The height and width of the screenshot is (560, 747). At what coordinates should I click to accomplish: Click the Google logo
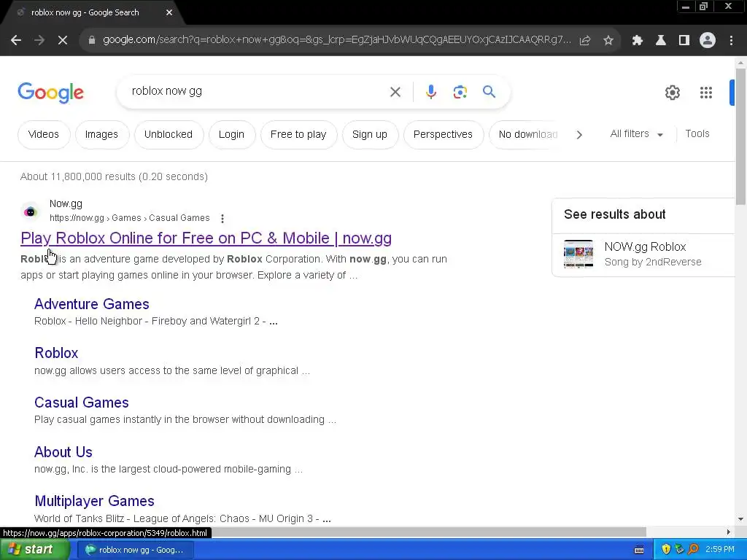[x=50, y=93]
